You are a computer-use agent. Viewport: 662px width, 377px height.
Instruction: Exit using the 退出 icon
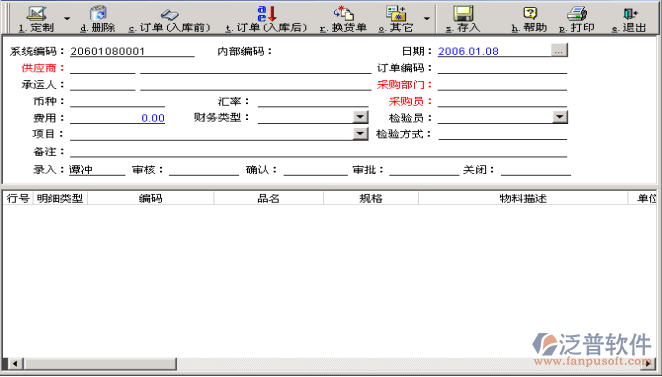pyautogui.click(x=630, y=14)
